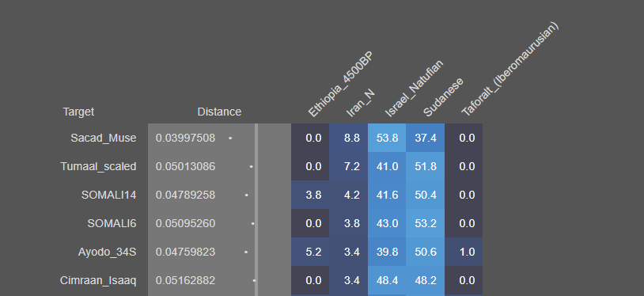This screenshot has height=296, width=644.
Task: Click the Taforalt 1.0 cell for Ayodo_34S
Action: (464, 252)
